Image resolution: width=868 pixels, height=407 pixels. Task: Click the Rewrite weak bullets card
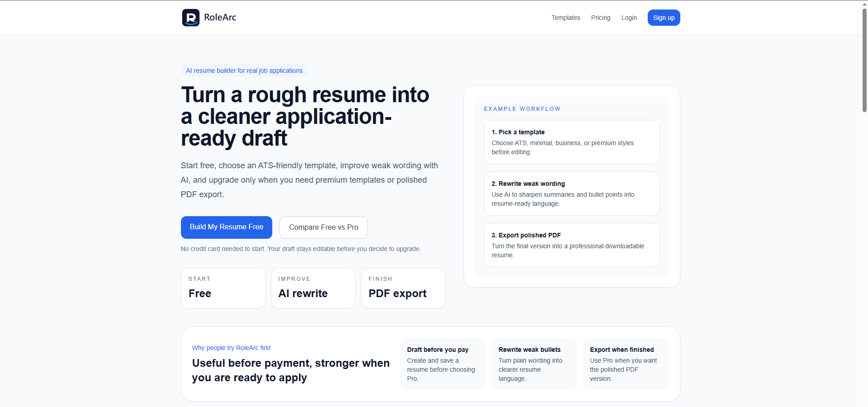pos(534,364)
